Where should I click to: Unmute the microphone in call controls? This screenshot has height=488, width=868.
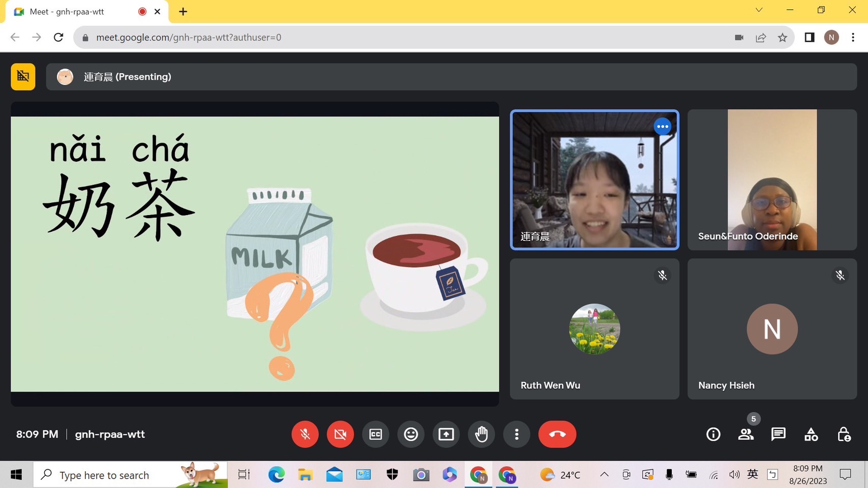[x=305, y=434]
